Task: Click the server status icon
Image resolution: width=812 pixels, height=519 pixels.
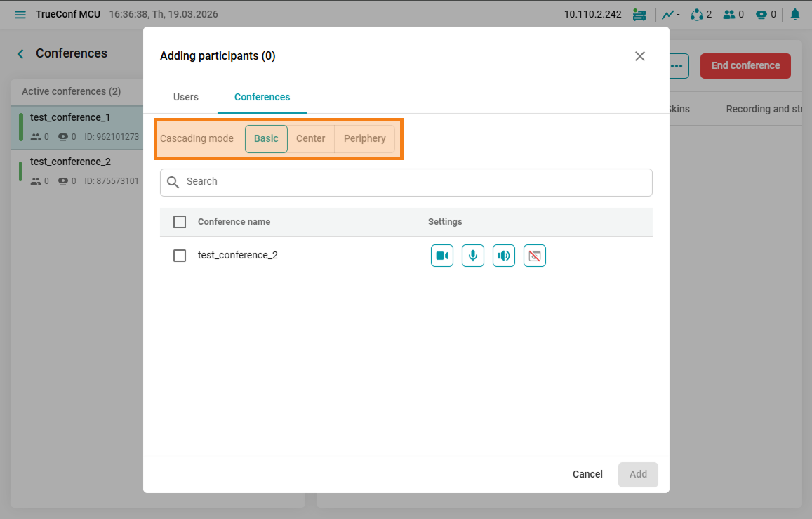Action: [639, 14]
